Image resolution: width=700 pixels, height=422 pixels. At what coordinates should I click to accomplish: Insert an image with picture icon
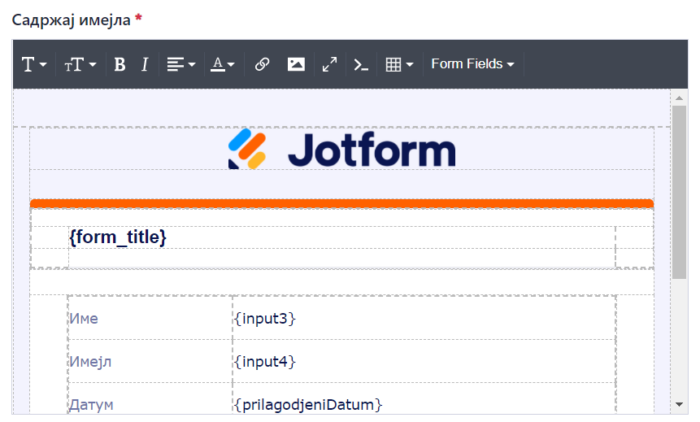tap(296, 65)
